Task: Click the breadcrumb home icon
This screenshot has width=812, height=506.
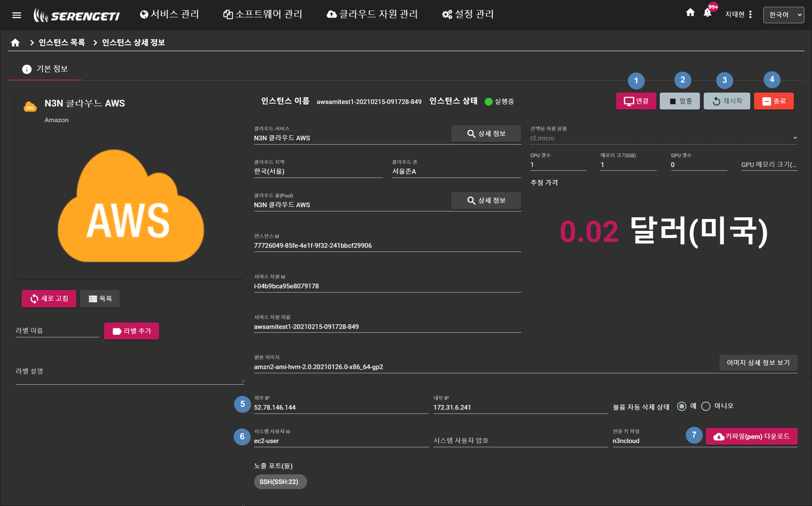Action: (x=15, y=43)
